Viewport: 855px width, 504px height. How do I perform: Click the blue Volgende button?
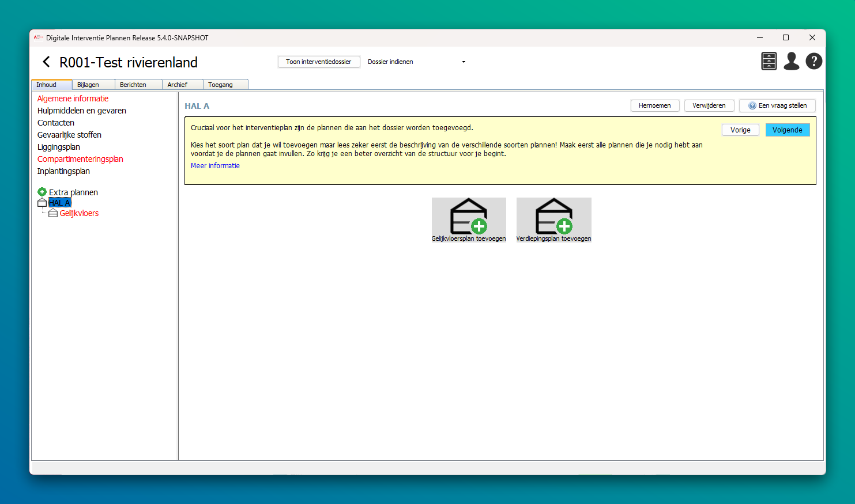click(x=788, y=130)
